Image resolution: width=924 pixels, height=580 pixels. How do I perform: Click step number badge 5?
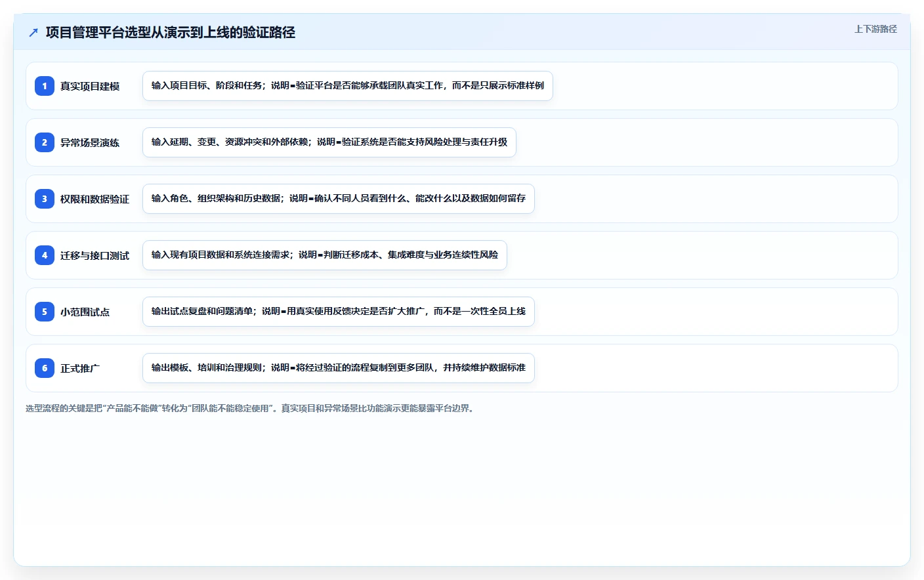[x=45, y=312]
